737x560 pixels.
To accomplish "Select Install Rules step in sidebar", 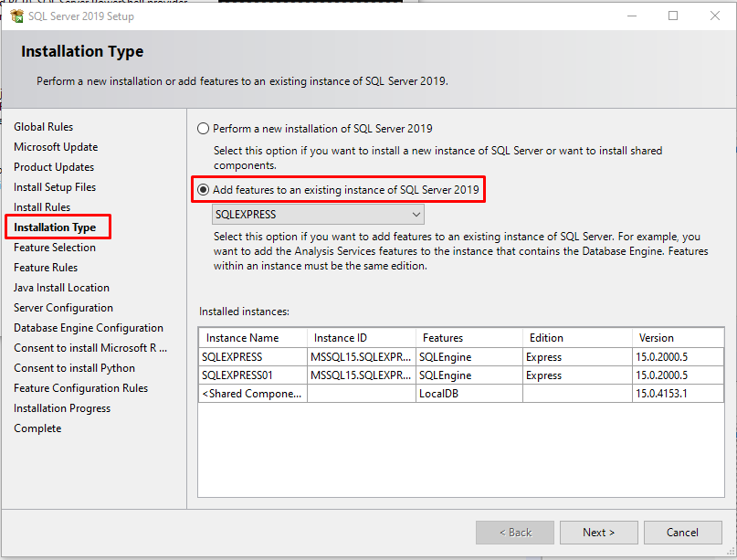I will pos(42,207).
